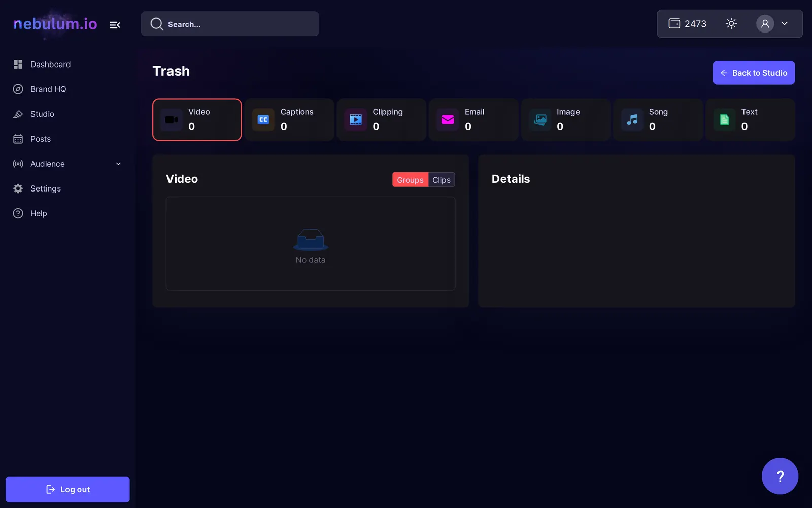812x508 pixels.
Task: Click the magnifier search icon
Action: (x=157, y=24)
